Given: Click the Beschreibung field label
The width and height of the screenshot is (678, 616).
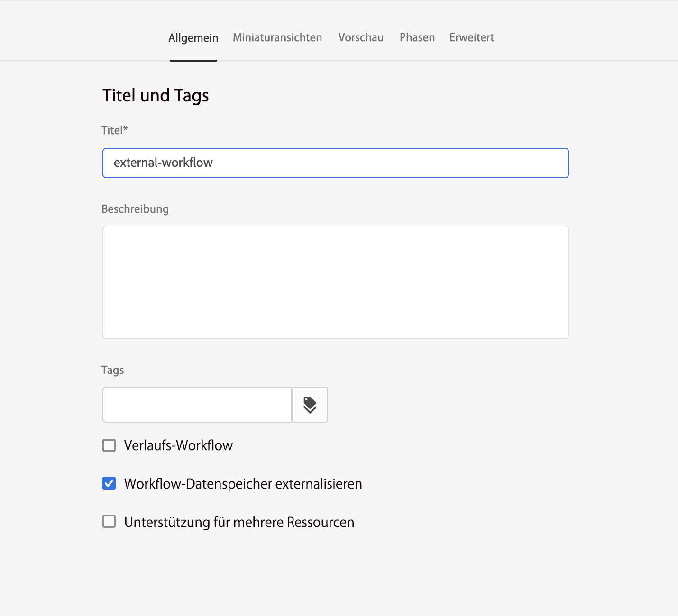Looking at the screenshot, I should (135, 209).
